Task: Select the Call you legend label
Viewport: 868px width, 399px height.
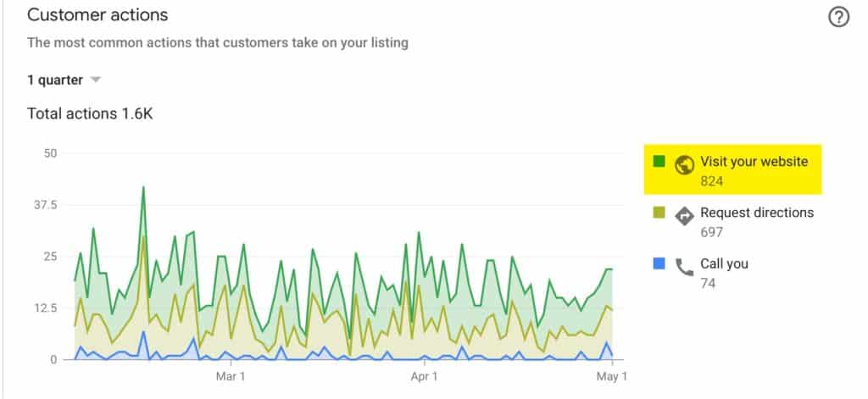Action: (x=724, y=263)
